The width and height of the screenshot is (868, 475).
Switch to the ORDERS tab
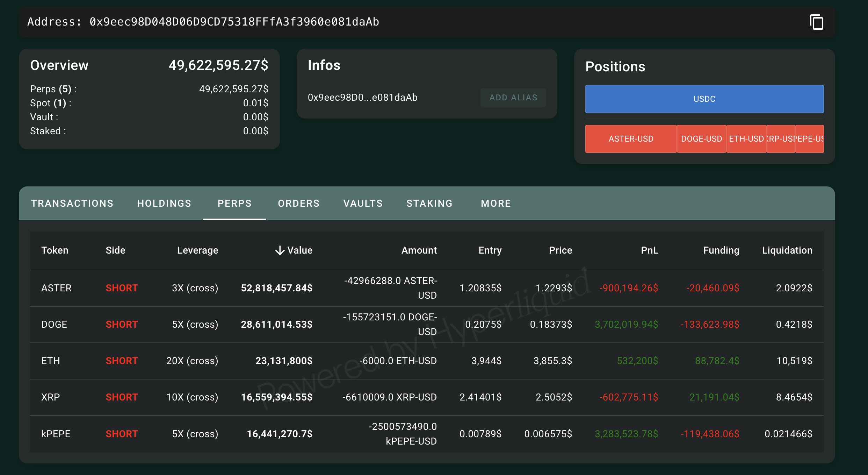click(x=298, y=203)
